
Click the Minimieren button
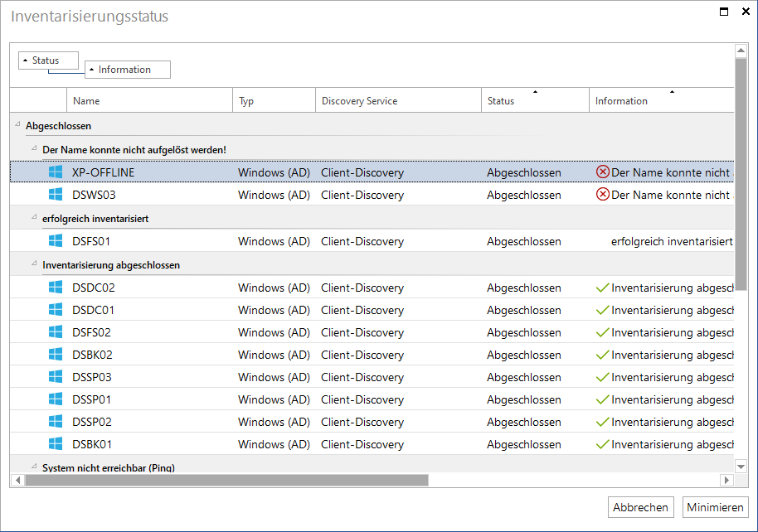715,507
